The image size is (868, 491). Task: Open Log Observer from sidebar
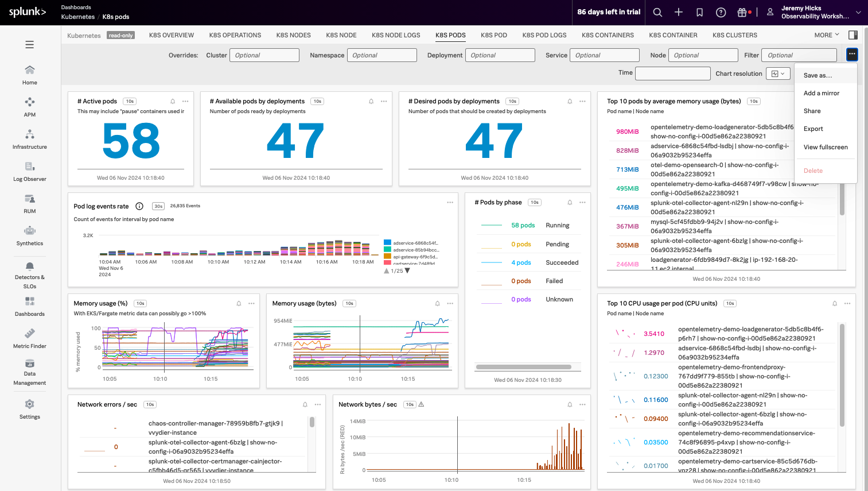click(x=30, y=171)
